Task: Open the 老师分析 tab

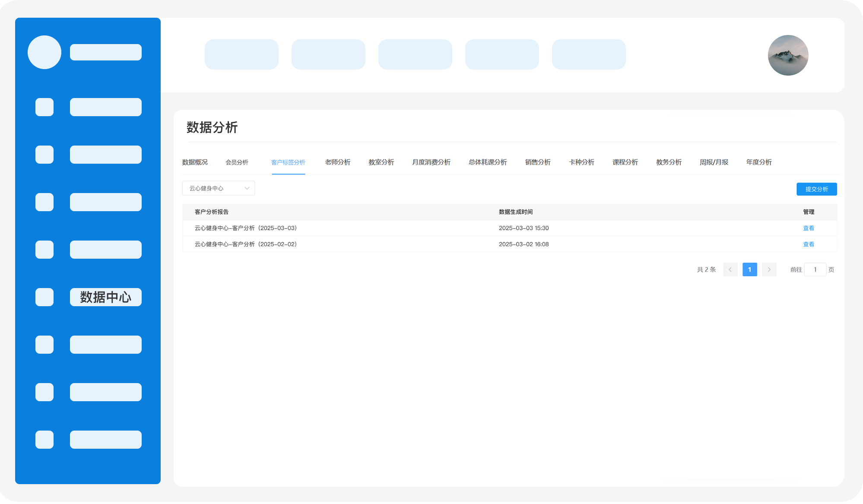Action: (337, 162)
